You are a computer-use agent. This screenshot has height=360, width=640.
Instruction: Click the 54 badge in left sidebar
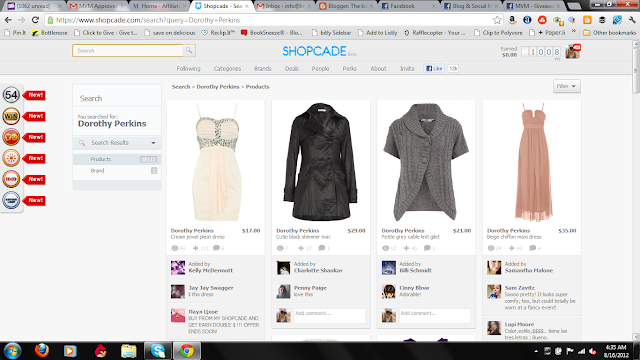point(11,95)
